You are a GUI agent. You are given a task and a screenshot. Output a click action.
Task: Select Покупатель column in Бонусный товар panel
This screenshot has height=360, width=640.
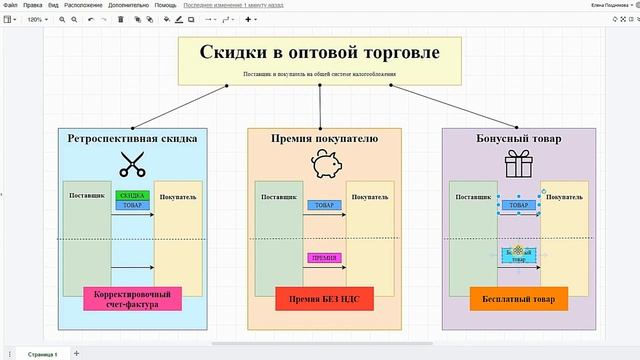[x=564, y=239]
